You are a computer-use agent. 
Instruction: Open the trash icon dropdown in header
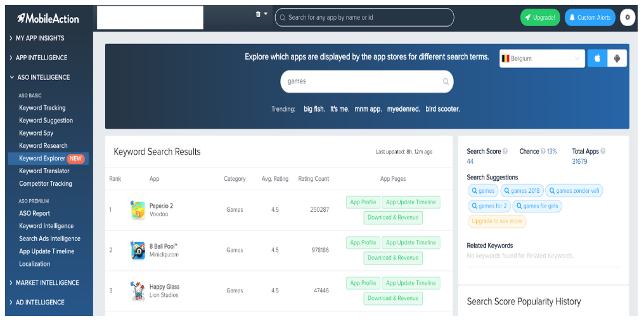pyautogui.click(x=261, y=14)
